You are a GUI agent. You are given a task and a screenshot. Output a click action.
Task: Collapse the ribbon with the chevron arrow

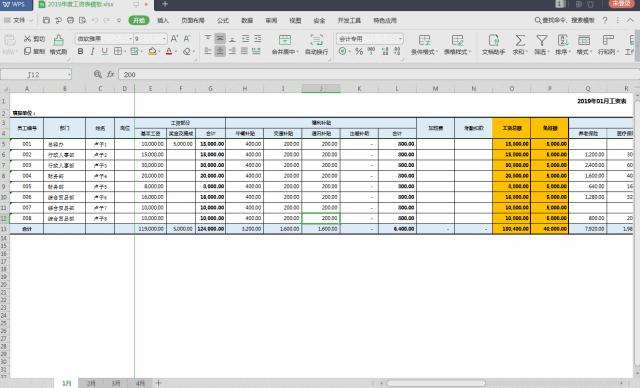coord(630,20)
